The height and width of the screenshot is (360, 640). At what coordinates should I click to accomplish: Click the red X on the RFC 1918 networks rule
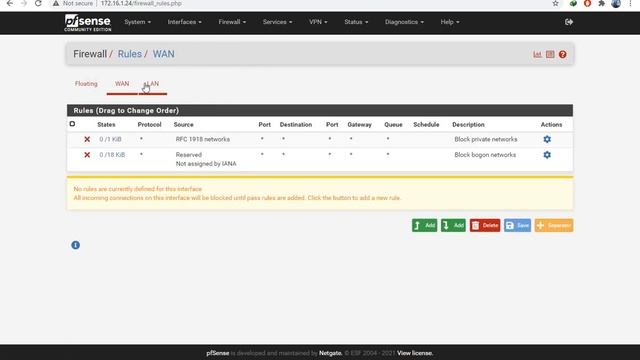tap(87, 139)
